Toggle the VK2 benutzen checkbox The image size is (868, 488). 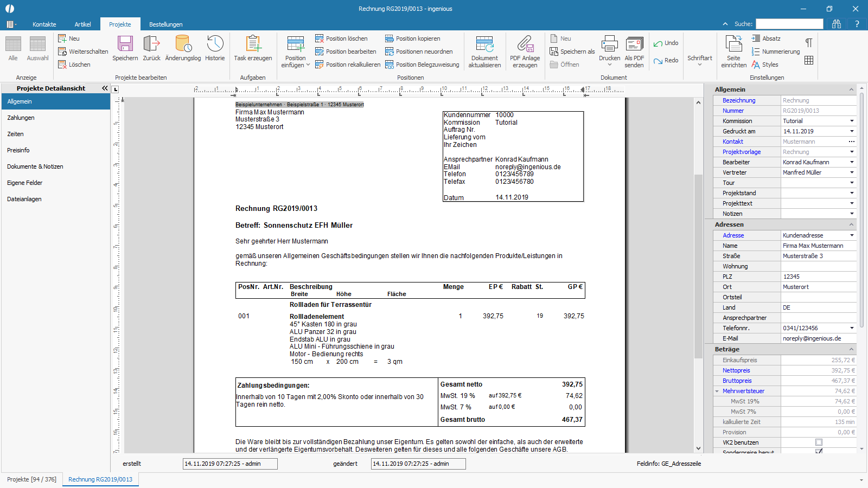point(819,442)
